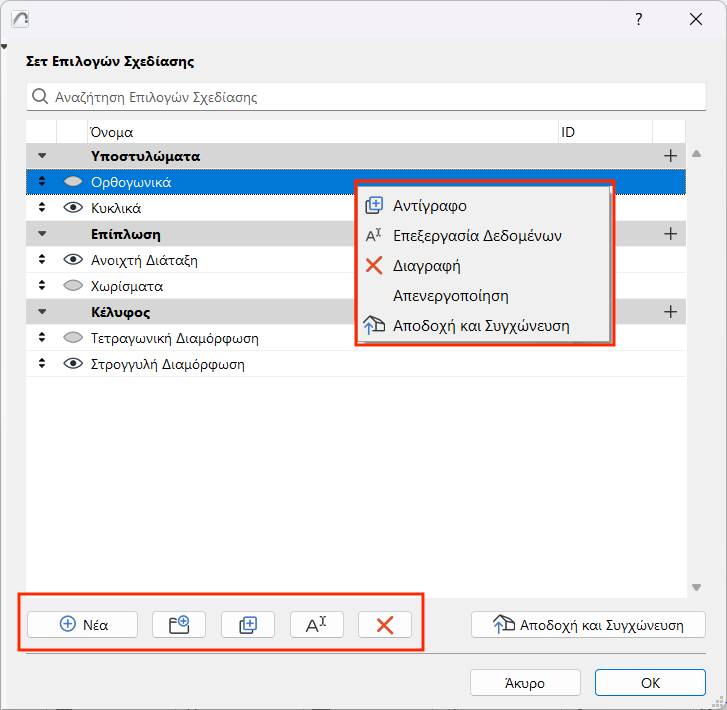Open help with the question mark icon

pyautogui.click(x=638, y=19)
